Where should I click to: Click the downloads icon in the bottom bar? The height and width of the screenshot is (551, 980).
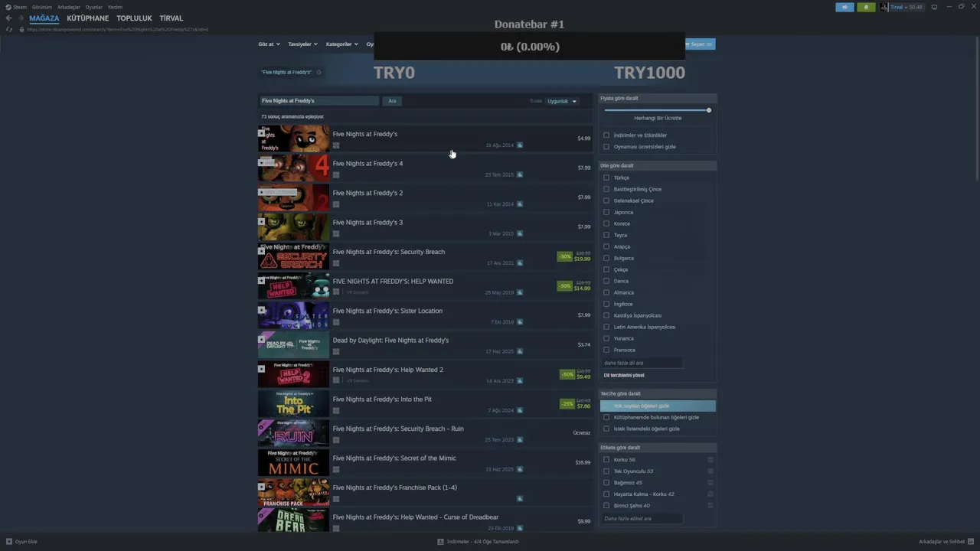(x=440, y=542)
